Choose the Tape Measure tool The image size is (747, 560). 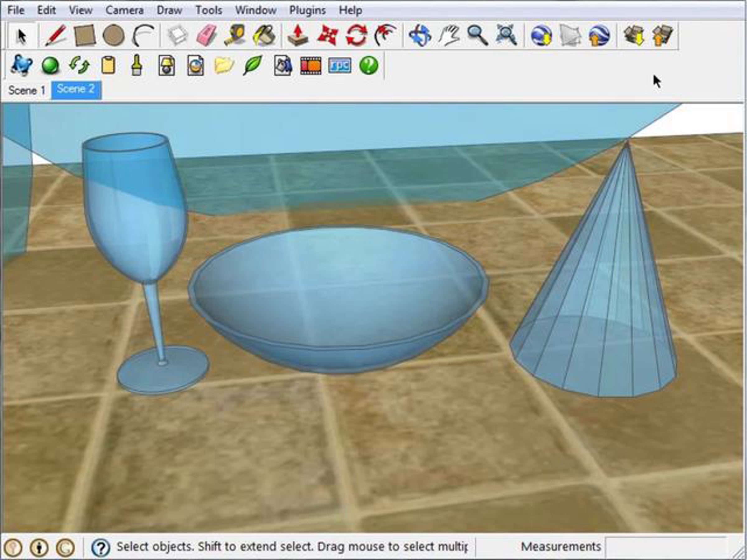pyautogui.click(x=235, y=35)
